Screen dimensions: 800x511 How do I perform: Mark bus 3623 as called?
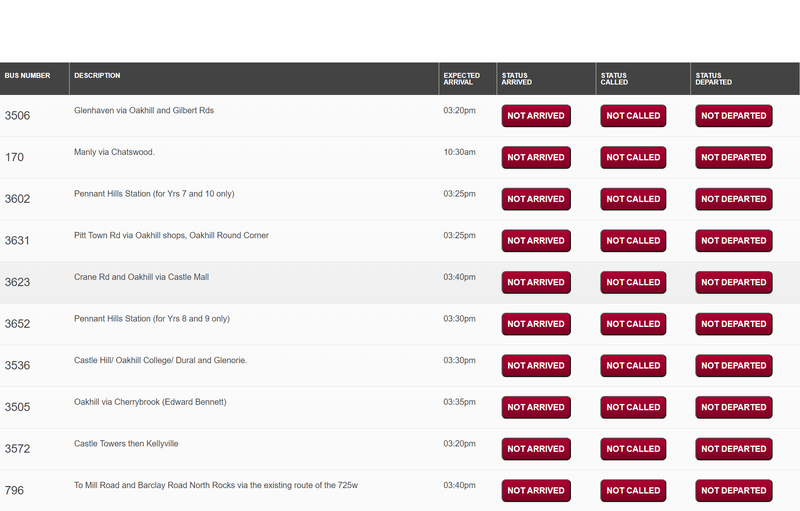(x=633, y=283)
